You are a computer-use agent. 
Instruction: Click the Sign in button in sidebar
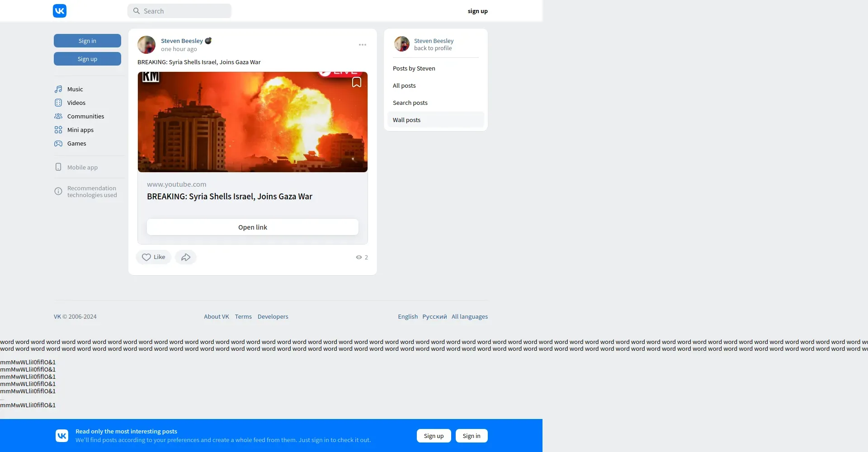click(x=87, y=41)
